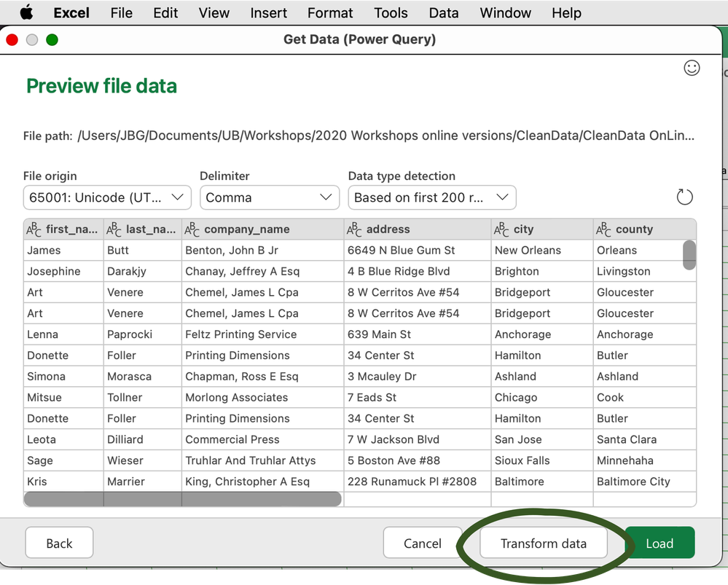Select cell '7 W Jackson Blvd'

(x=418, y=439)
